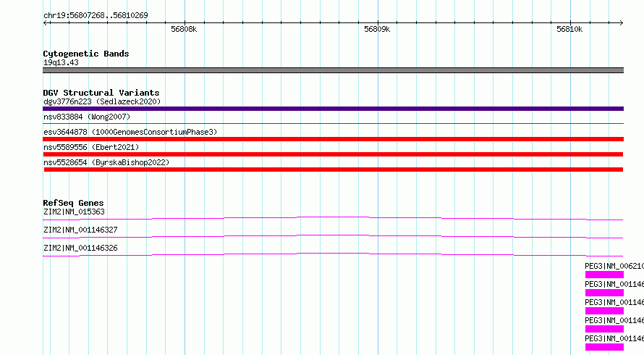
Task: Select the 56808k ruler label
Action: click(x=184, y=29)
